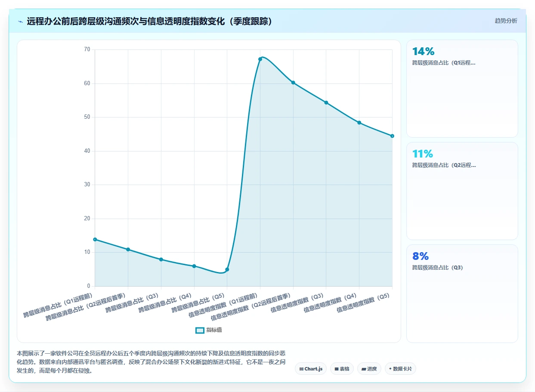Click the 14% value text
The width and height of the screenshot is (535, 392).
[x=424, y=52]
